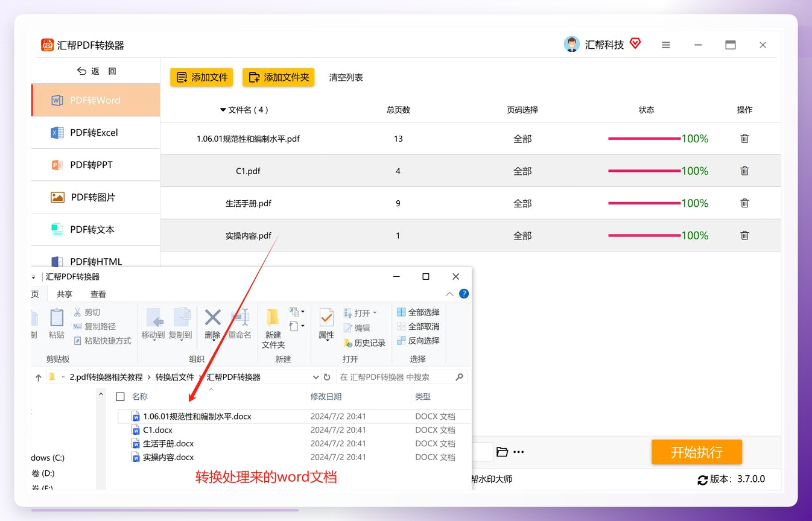
Task: Click the red VIP diamond icon
Action: pos(635,43)
